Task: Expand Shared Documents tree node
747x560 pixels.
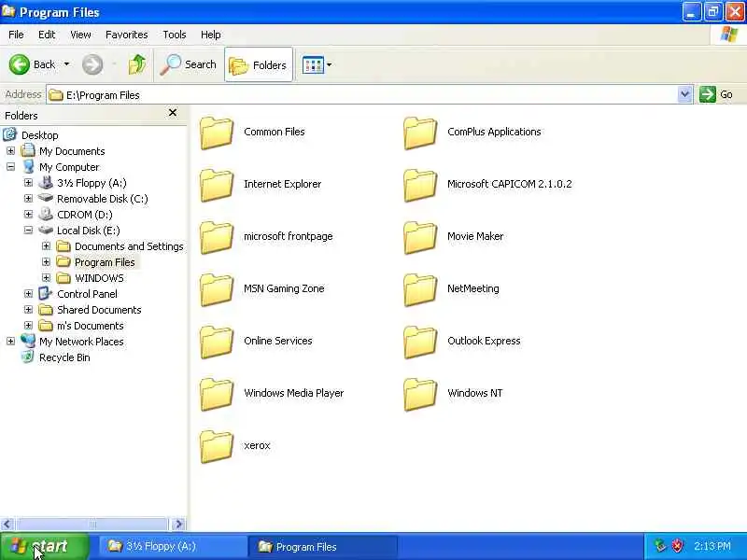Action: (x=28, y=310)
